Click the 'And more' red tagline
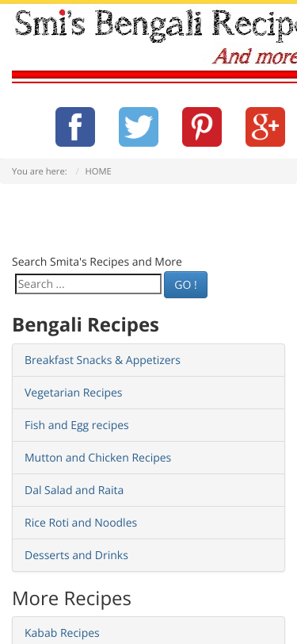 click(x=255, y=56)
